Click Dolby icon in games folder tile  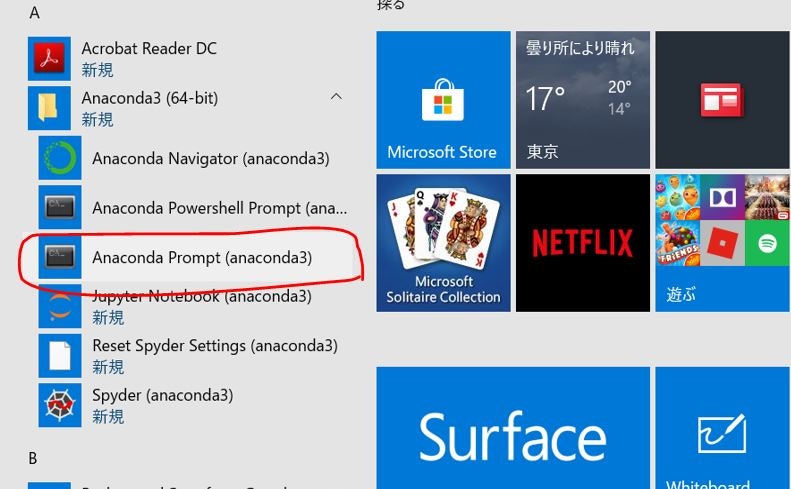pyautogui.click(x=722, y=197)
